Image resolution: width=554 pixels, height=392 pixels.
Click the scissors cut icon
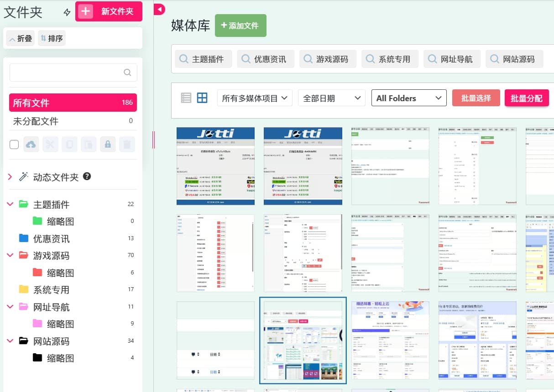click(x=50, y=144)
